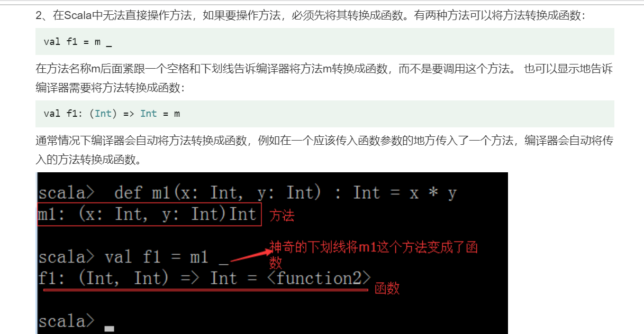Image resolution: width=644 pixels, height=334 pixels.
Task: Click the red underline beneath the f1 result
Action: pyautogui.click(x=206, y=290)
